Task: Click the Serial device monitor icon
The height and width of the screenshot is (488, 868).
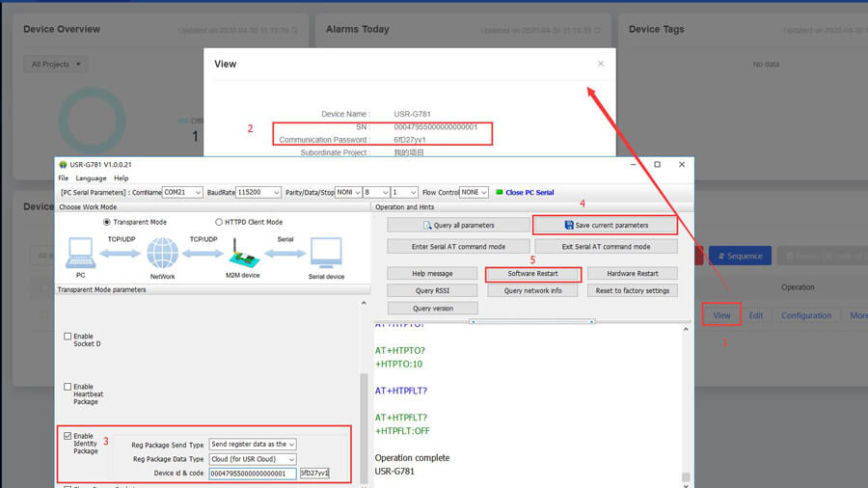Action: coord(326,253)
